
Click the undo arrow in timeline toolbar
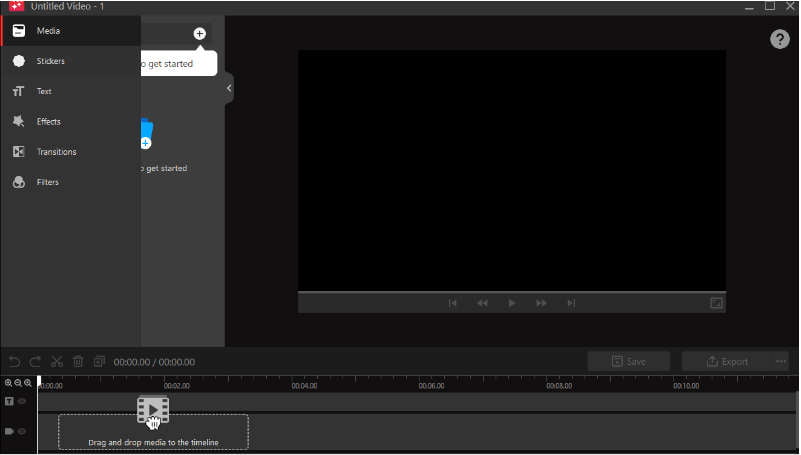(14, 362)
